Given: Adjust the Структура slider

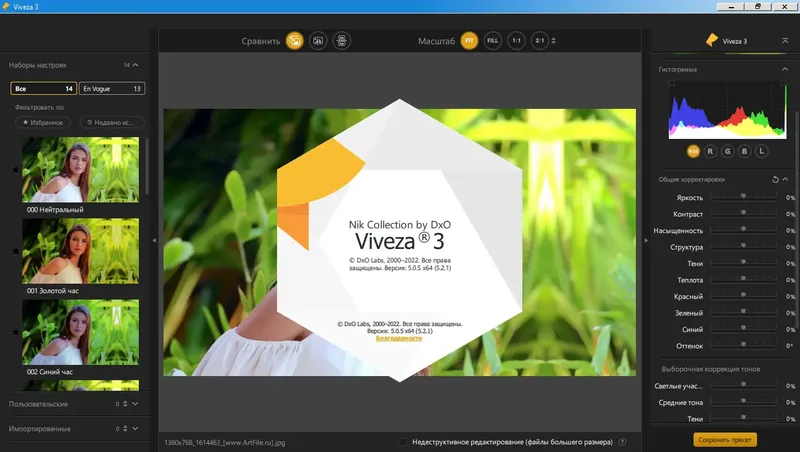Looking at the screenshot, I should click(x=743, y=245).
